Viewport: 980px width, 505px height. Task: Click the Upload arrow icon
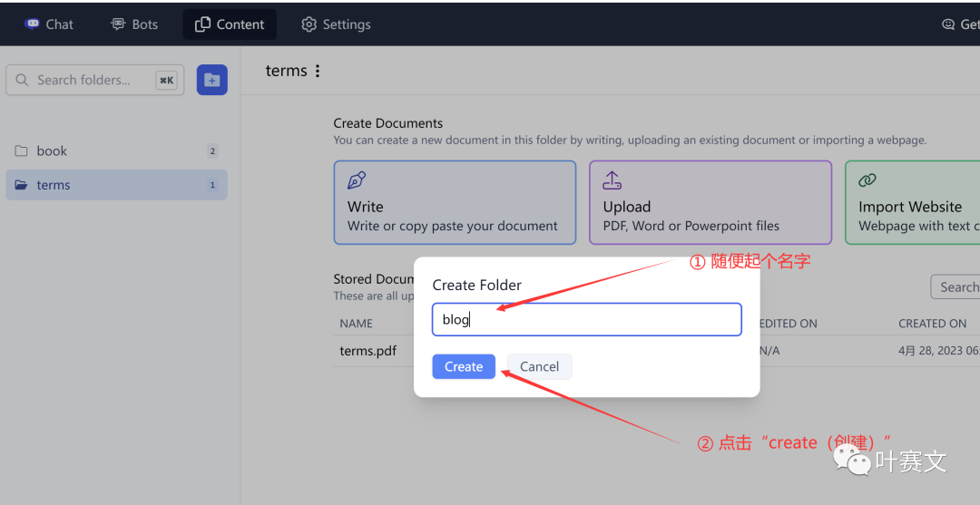coord(612,180)
